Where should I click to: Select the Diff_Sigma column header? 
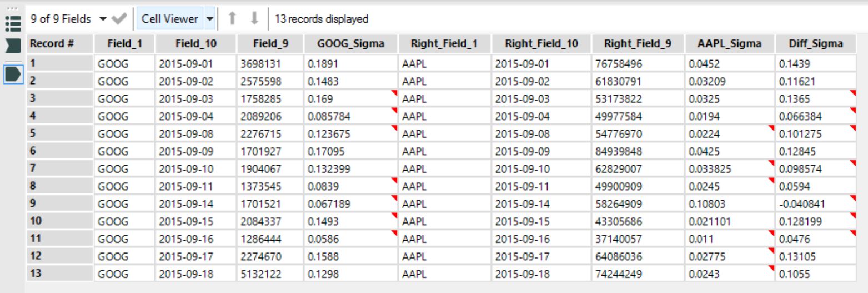click(816, 44)
